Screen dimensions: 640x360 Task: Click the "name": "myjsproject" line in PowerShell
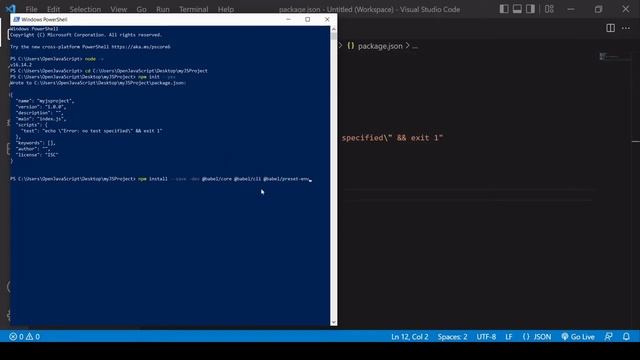45,100
